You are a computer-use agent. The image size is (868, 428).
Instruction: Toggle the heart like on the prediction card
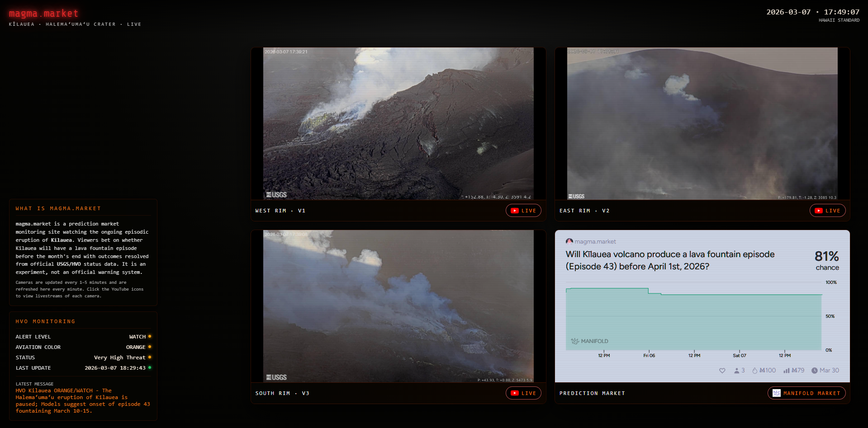point(722,370)
